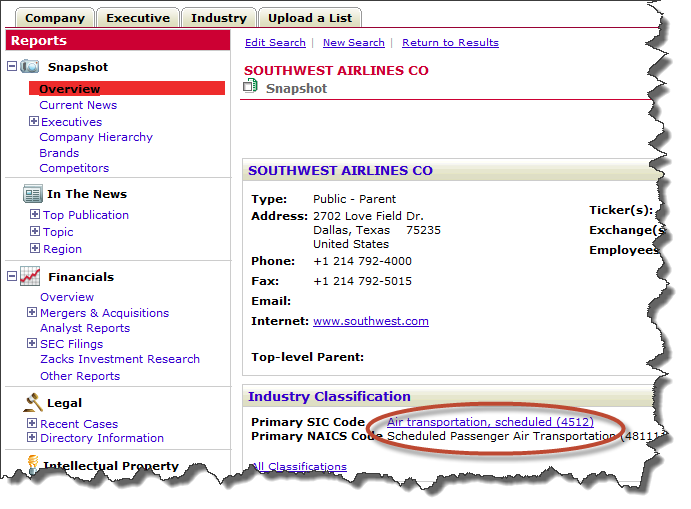Expand Mergers & Acquisitions node
This screenshot has height=509, width=691.
[x=32, y=312]
